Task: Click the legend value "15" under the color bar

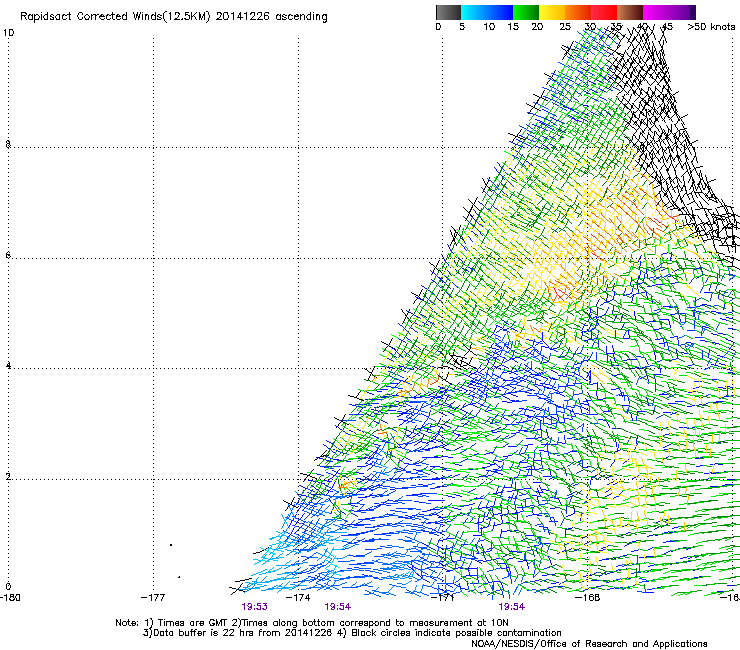Action: click(513, 27)
